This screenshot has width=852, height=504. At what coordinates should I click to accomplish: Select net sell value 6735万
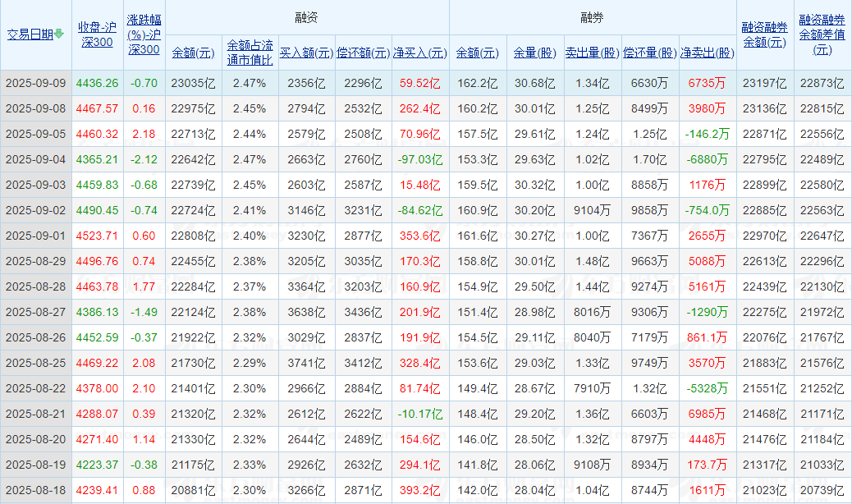click(707, 83)
